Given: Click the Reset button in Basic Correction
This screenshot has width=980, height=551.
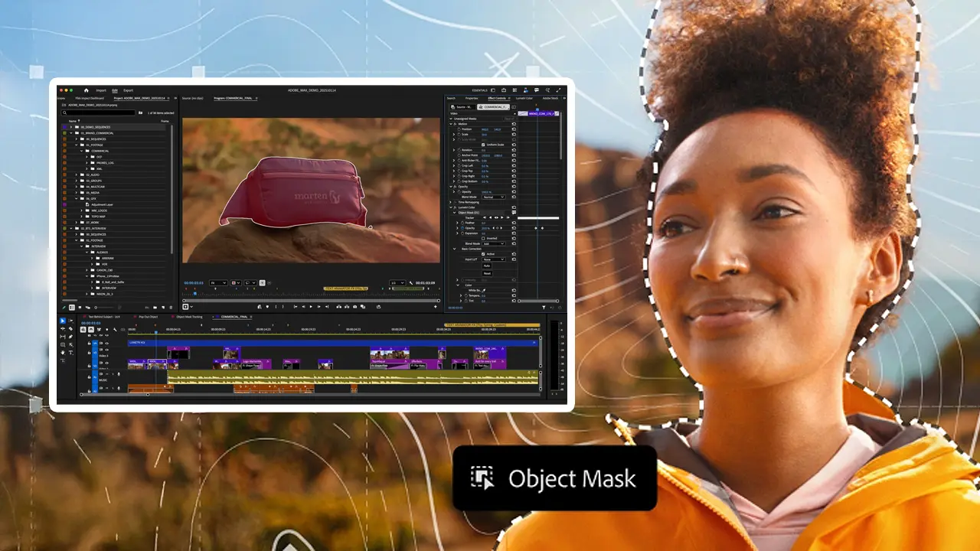Looking at the screenshot, I should coord(487,273).
